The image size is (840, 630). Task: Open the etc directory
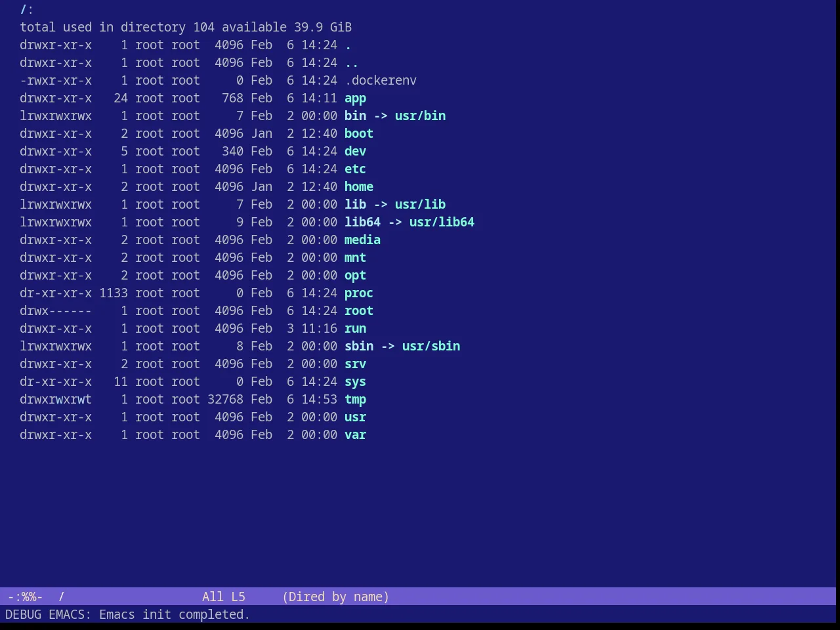pos(355,169)
